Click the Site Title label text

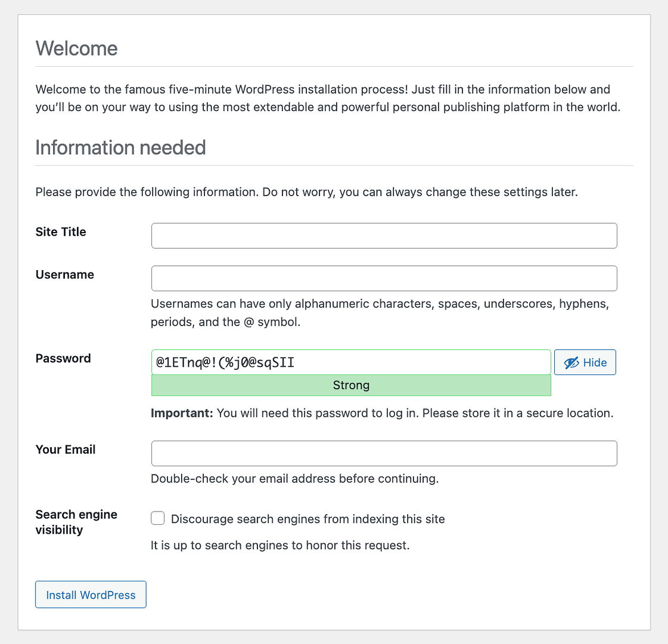(61, 232)
